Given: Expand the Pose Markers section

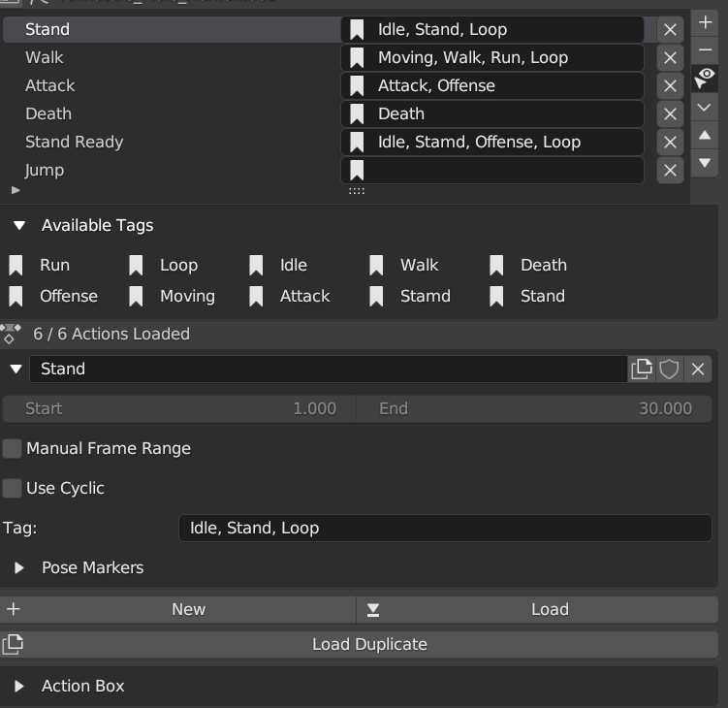Looking at the screenshot, I should pos(19,567).
